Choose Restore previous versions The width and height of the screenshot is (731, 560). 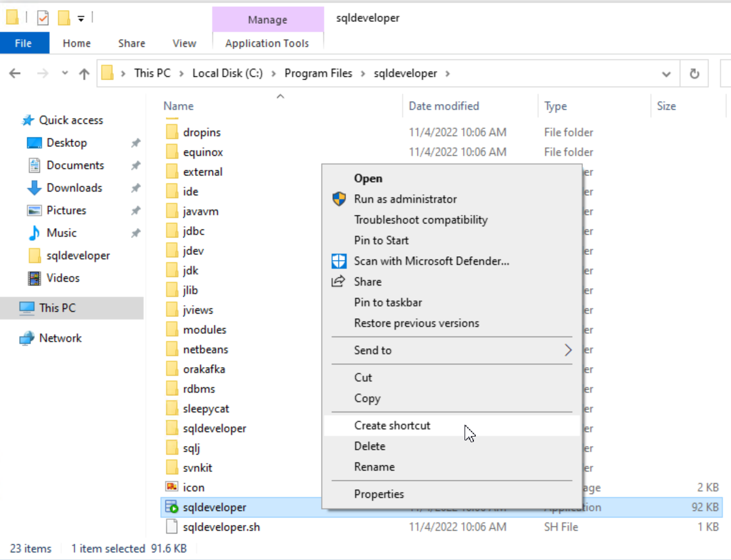click(451, 323)
